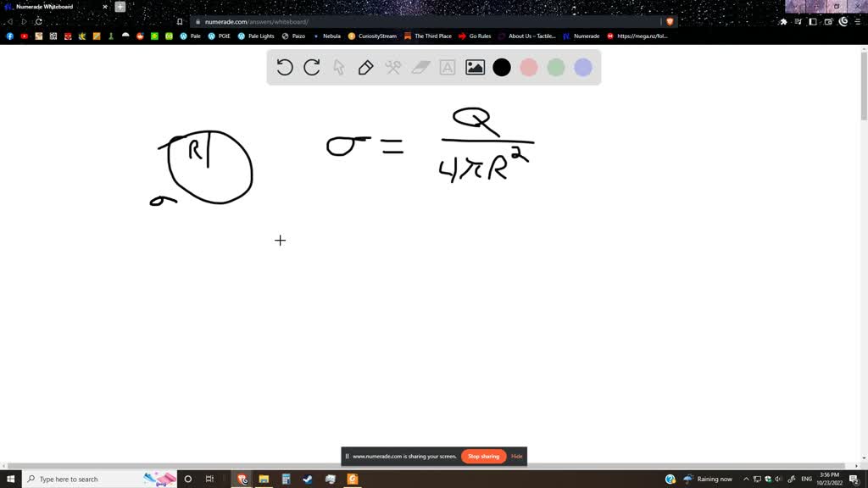Expand the language ENG selector in taskbar
The width and height of the screenshot is (868, 488).
[x=806, y=479]
